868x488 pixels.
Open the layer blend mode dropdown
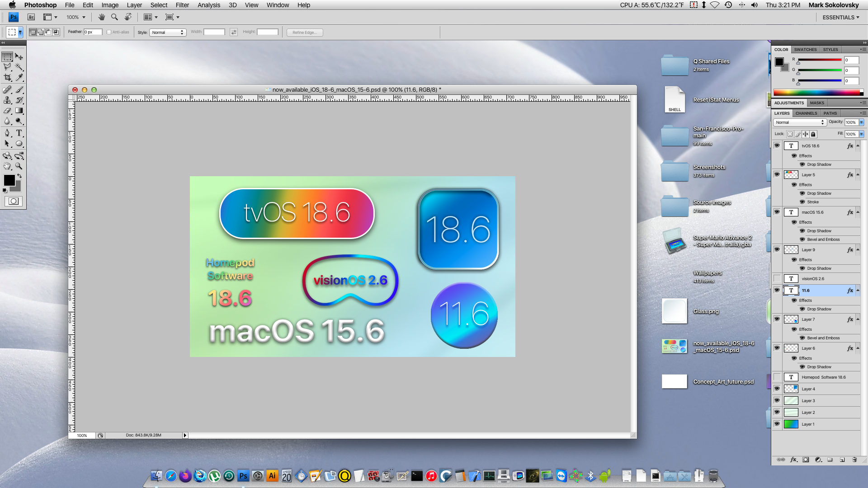pos(800,122)
